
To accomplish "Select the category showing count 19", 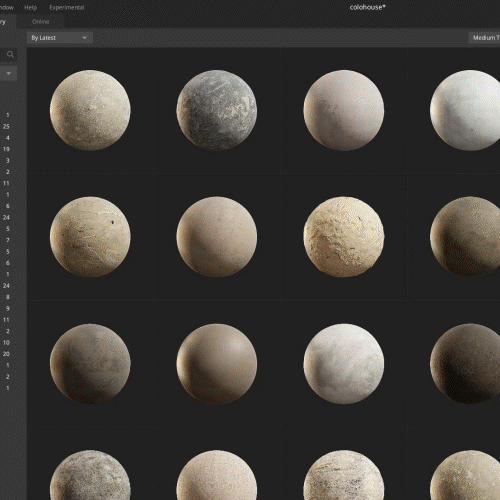I will [x=6, y=149].
